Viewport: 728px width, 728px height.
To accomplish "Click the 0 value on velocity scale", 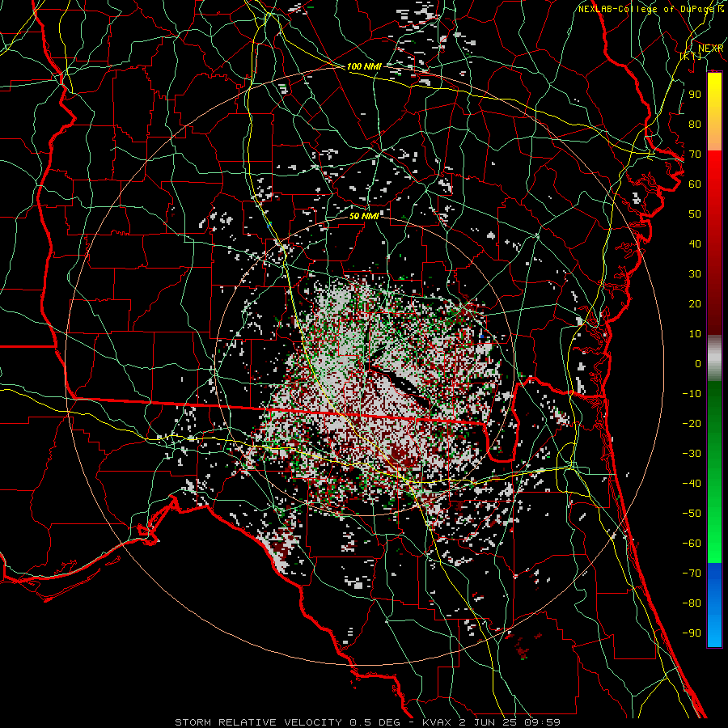I will click(x=698, y=364).
